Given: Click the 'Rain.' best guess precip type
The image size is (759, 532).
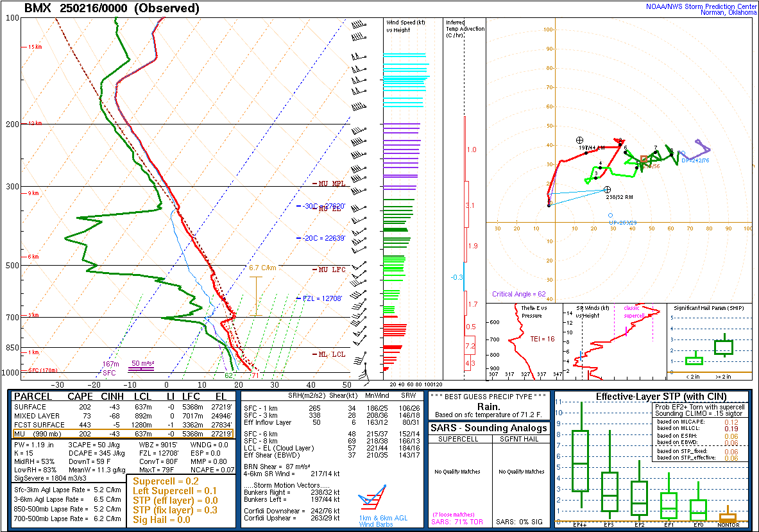Looking at the screenshot, I should (x=490, y=405).
